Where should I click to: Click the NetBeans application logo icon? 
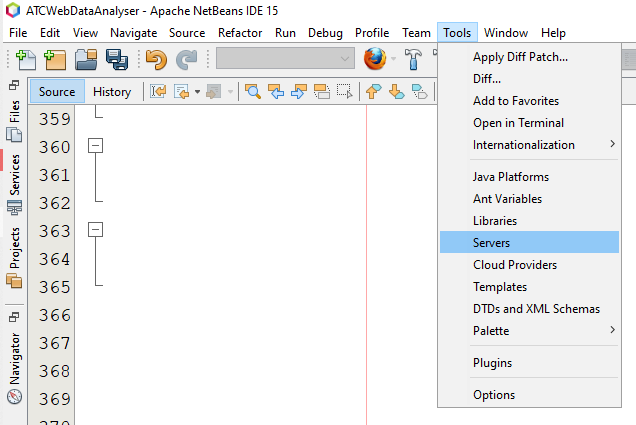(x=13, y=10)
